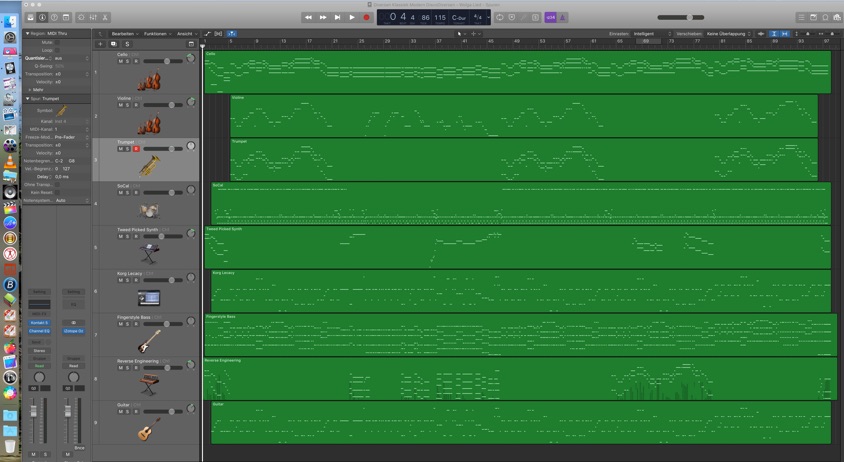
Task: Click the Cello track pan knob
Action: (x=191, y=58)
